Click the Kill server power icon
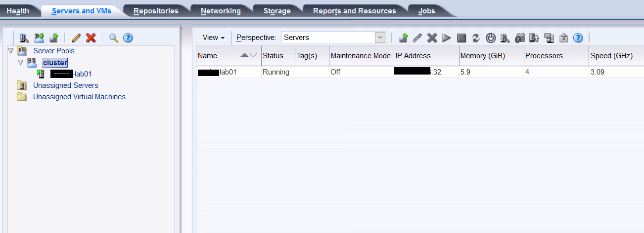Viewport: 644px width, 233px height. click(x=491, y=38)
